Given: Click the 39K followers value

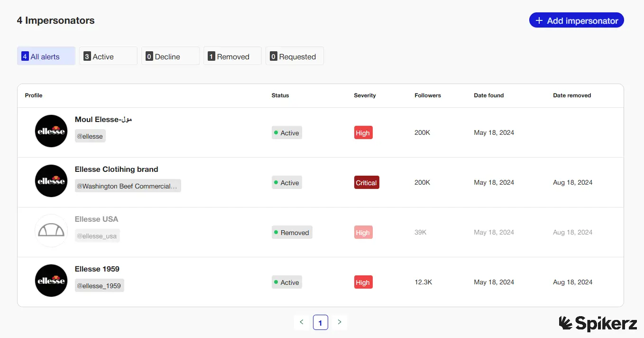Looking at the screenshot, I should coord(421,232).
